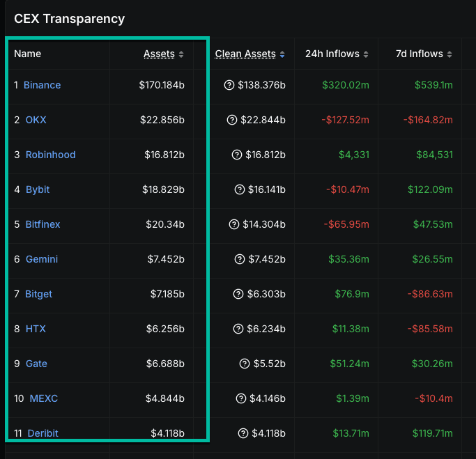Sort table by 7d Inflows column

click(x=420, y=54)
